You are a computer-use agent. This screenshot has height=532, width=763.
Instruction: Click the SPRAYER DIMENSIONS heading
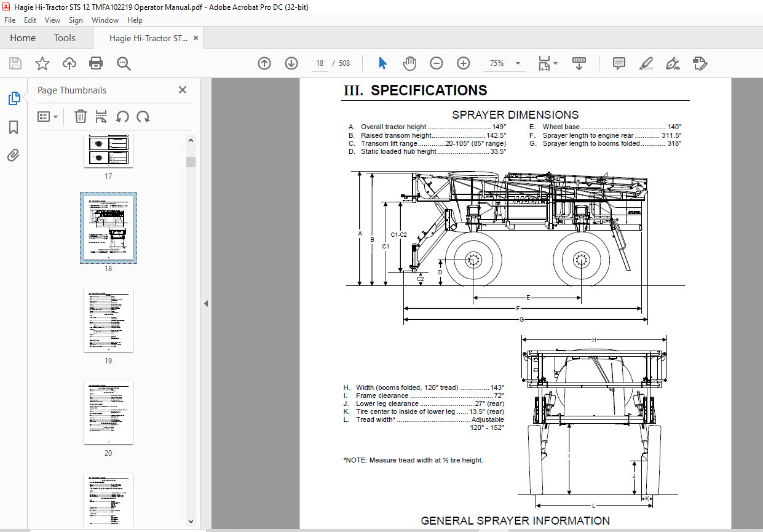coord(515,114)
